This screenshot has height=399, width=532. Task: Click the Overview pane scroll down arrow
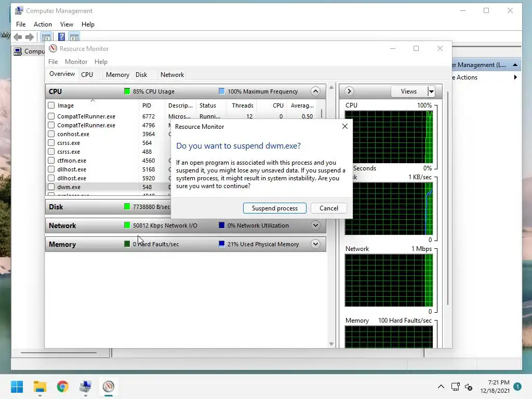coord(331,344)
